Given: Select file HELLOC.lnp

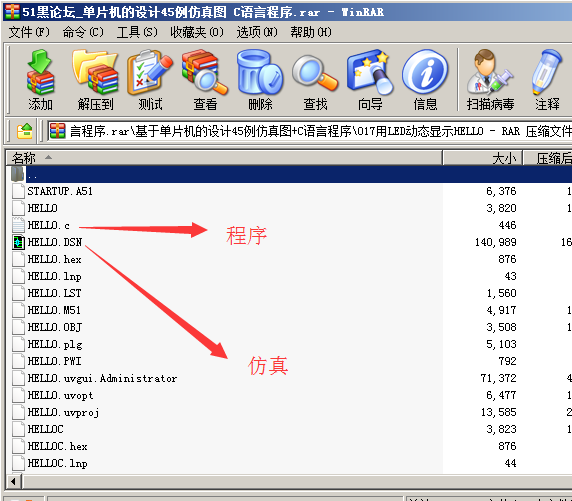Looking at the screenshot, I should tap(58, 463).
